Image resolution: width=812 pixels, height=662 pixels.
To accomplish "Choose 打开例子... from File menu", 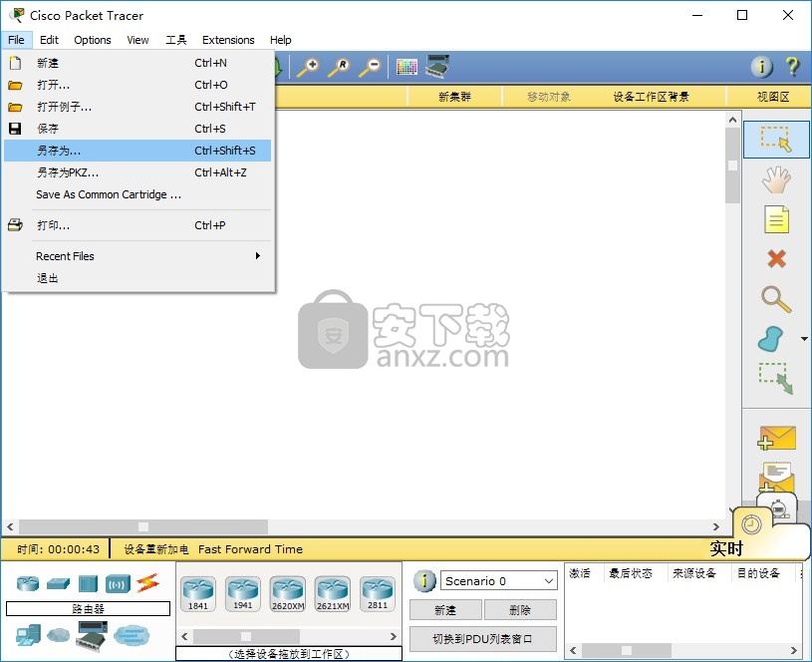I will tap(137, 107).
